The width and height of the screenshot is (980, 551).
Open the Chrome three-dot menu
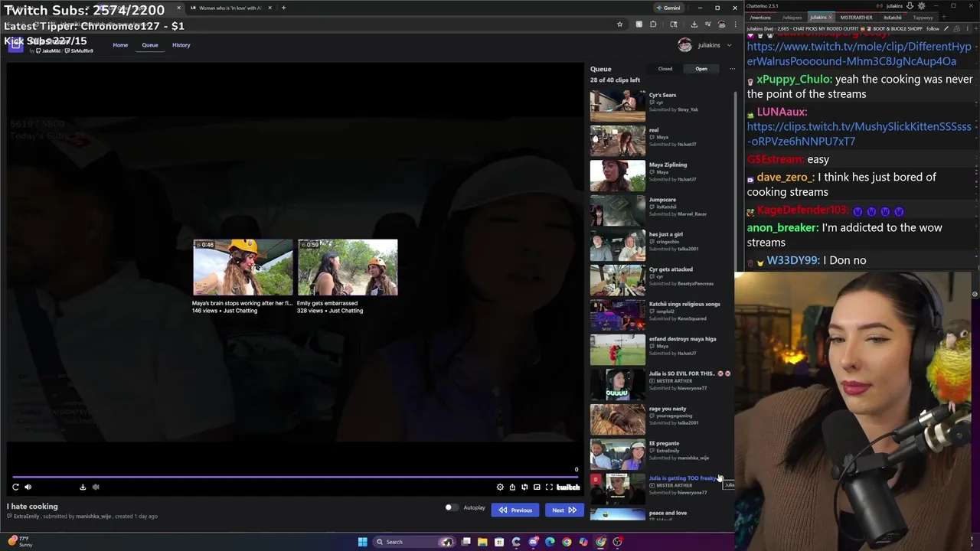click(734, 24)
